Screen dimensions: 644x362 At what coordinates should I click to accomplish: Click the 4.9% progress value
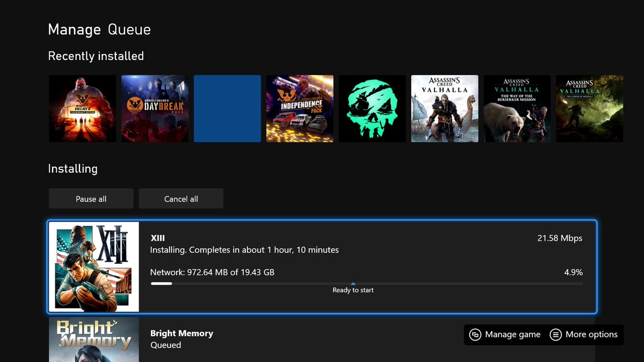[573, 272]
